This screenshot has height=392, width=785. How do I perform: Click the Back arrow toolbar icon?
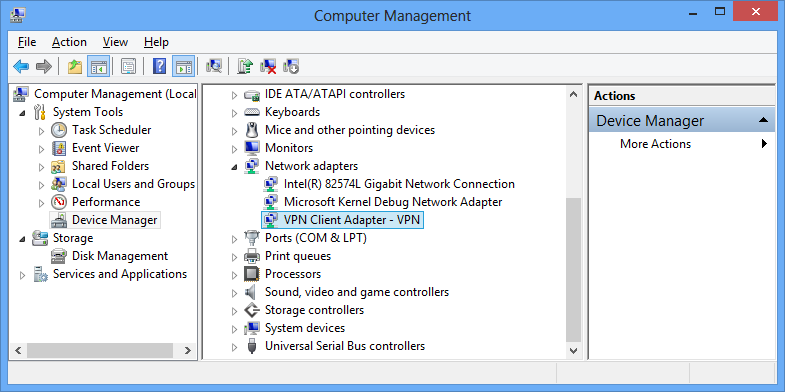point(21,66)
